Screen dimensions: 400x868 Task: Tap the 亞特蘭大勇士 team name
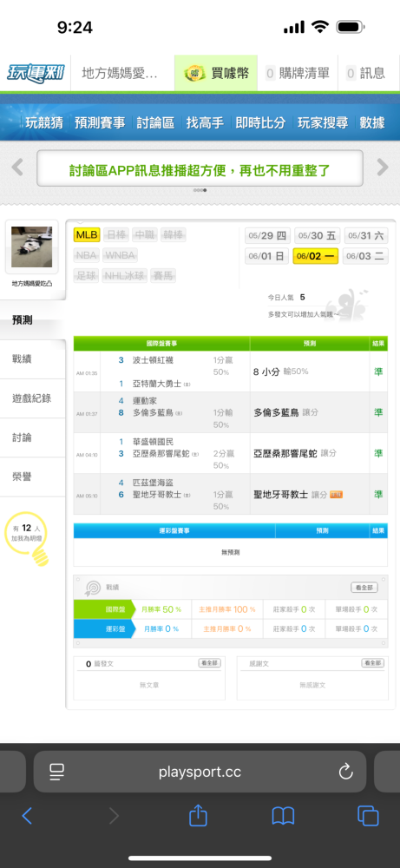158,384
